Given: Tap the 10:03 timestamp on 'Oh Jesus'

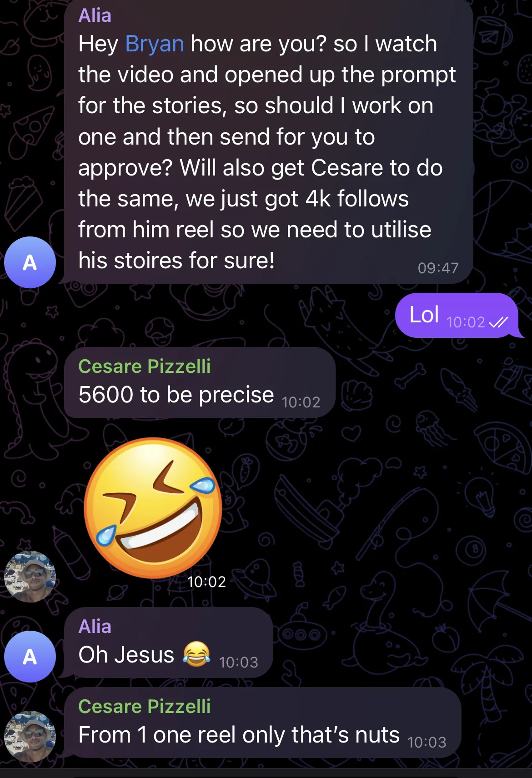Looking at the screenshot, I should click(238, 662).
